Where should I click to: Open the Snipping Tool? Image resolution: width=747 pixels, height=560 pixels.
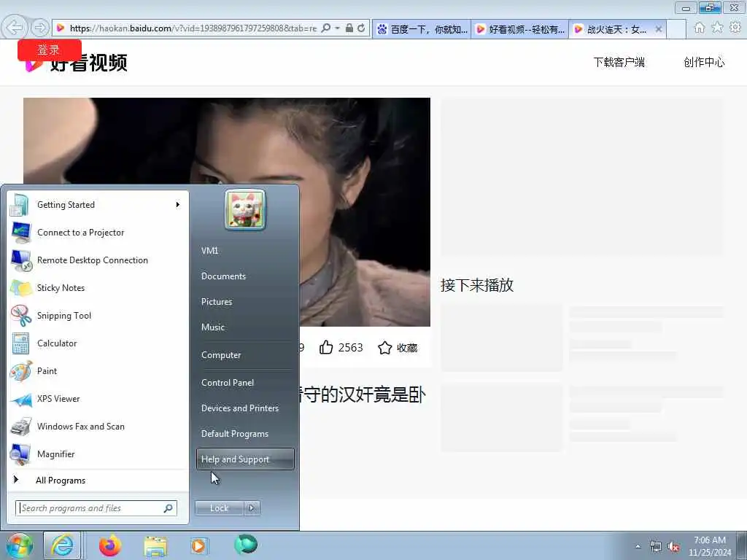[x=98, y=315]
